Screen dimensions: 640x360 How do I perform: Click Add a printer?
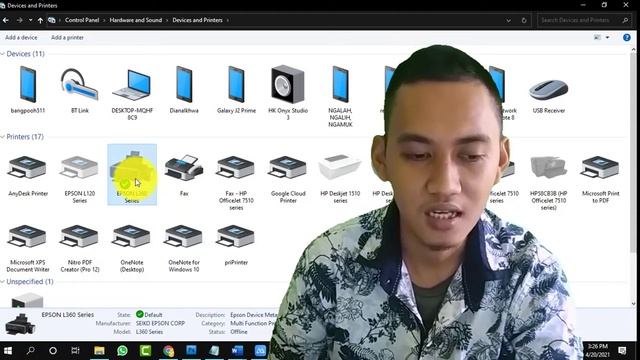67,38
